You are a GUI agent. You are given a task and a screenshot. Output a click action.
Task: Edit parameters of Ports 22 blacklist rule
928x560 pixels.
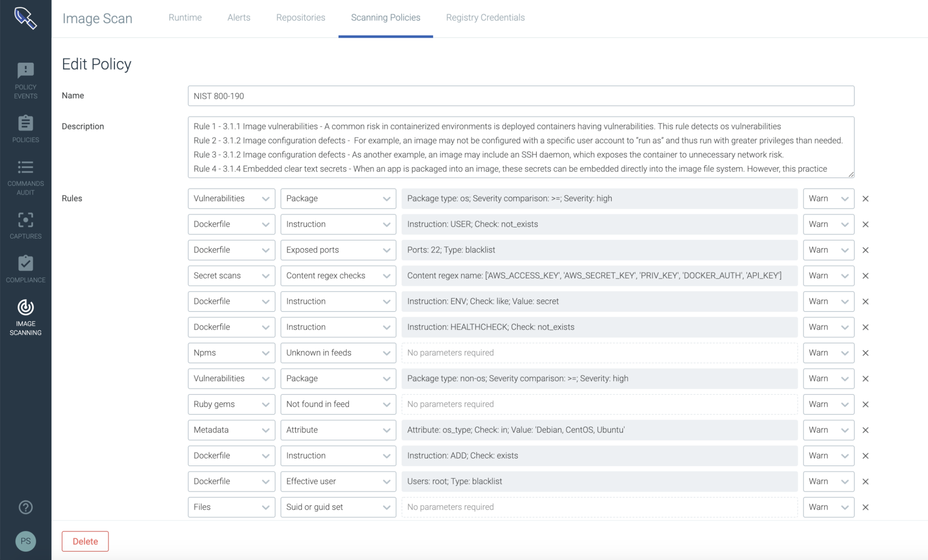click(x=600, y=250)
